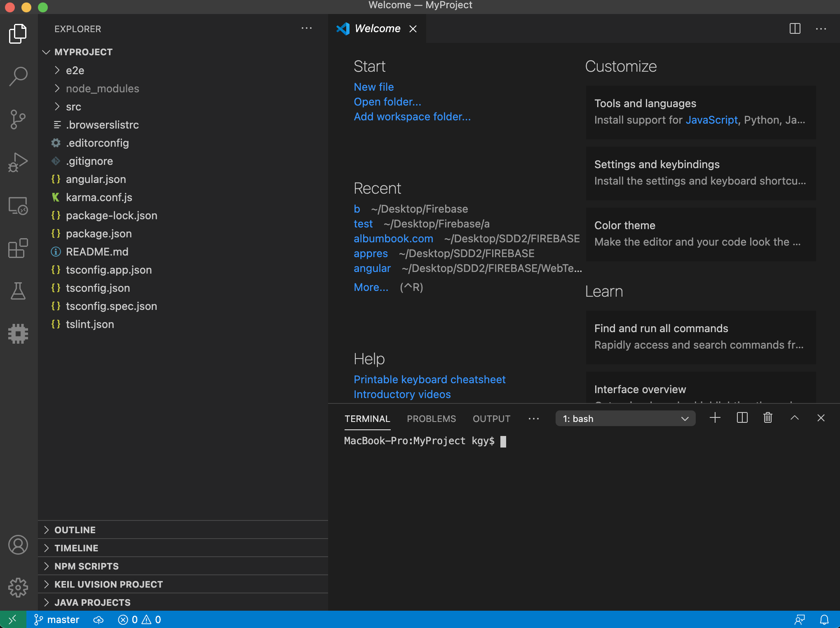This screenshot has height=628, width=840.
Task: Switch to the OUTPUT tab
Action: (x=491, y=419)
